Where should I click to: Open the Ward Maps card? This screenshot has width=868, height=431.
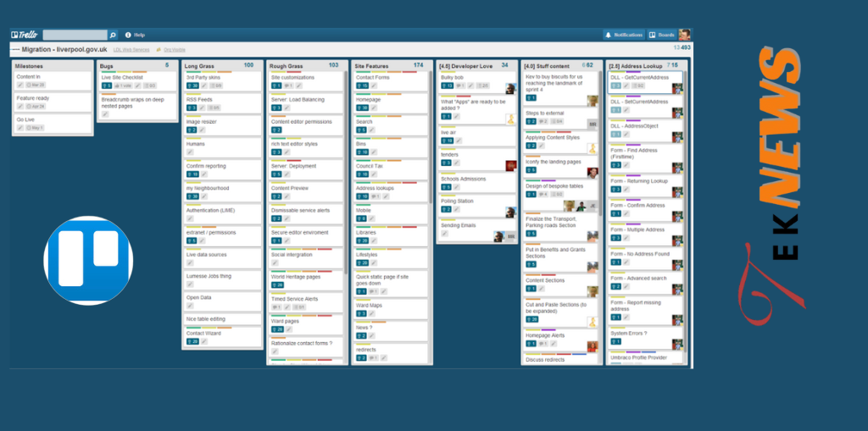tap(391, 309)
